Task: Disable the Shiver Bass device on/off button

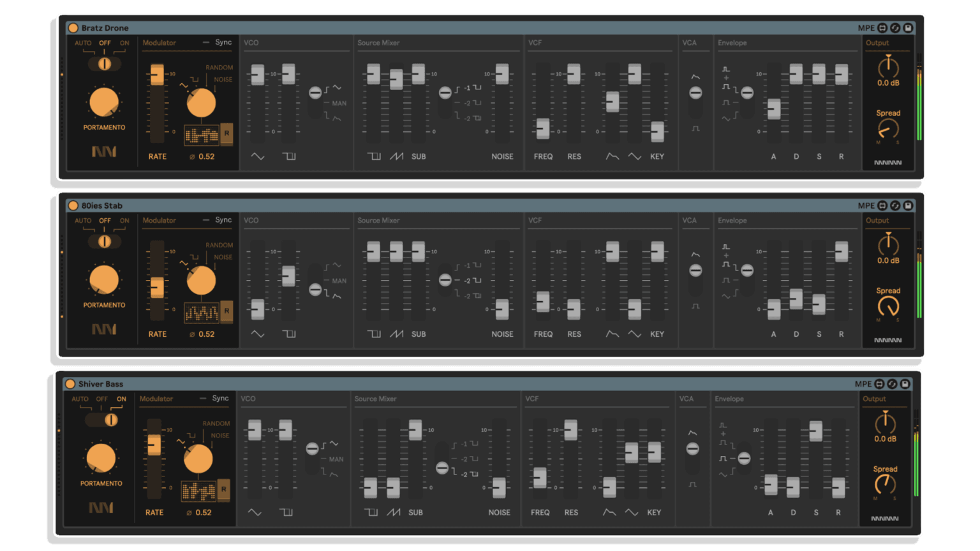Action: [x=70, y=384]
